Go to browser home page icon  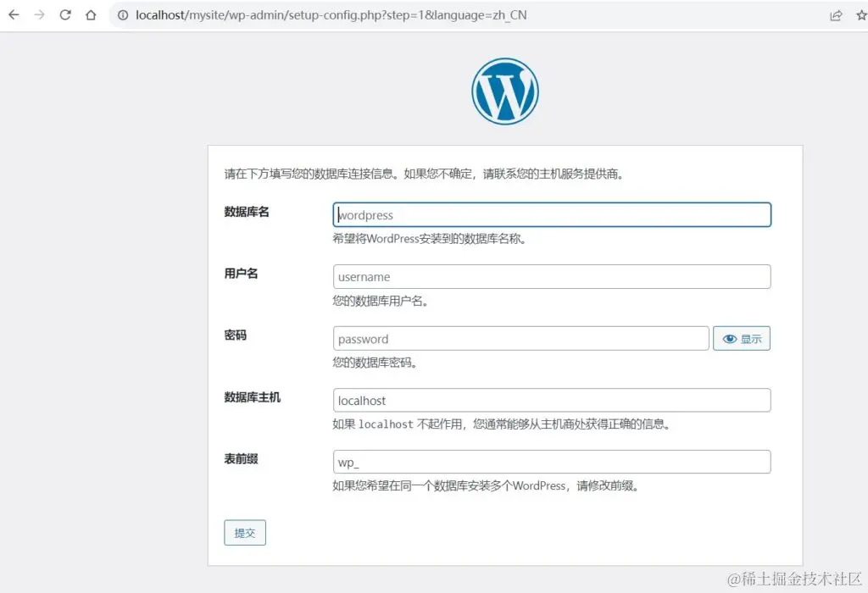coord(91,15)
